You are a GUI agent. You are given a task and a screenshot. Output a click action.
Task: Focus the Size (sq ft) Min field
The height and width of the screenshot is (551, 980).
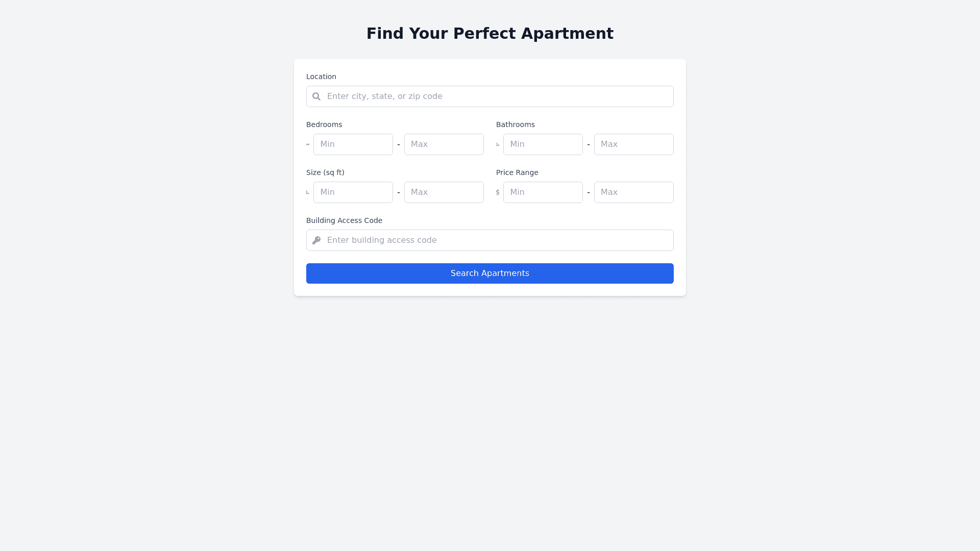click(353, 192)
